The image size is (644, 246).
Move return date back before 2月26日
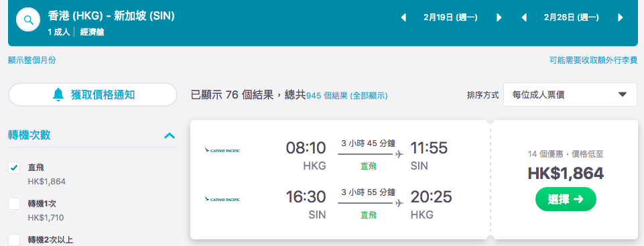tap(524, 17)
